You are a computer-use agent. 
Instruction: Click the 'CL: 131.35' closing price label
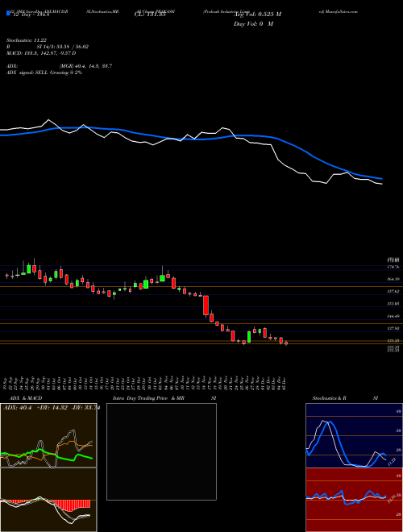coord(150,15)
